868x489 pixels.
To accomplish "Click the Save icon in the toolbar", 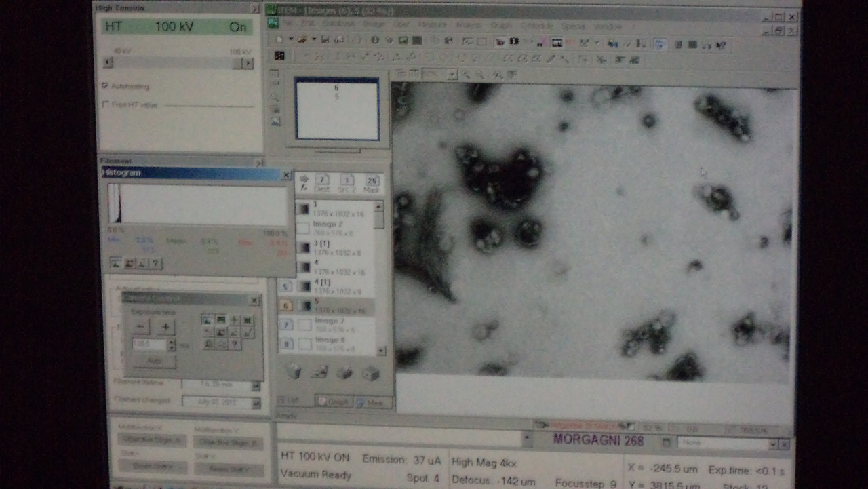I will [325, 41].
